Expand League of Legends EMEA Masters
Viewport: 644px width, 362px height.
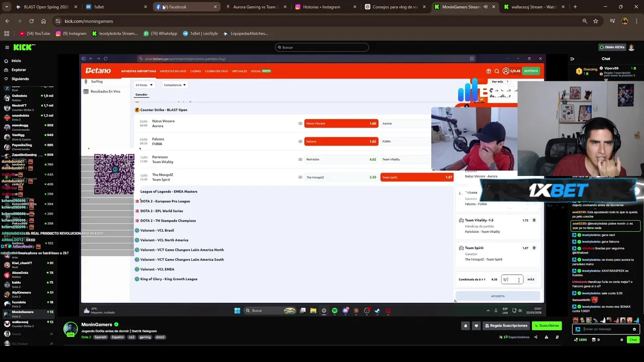(169, 192)
